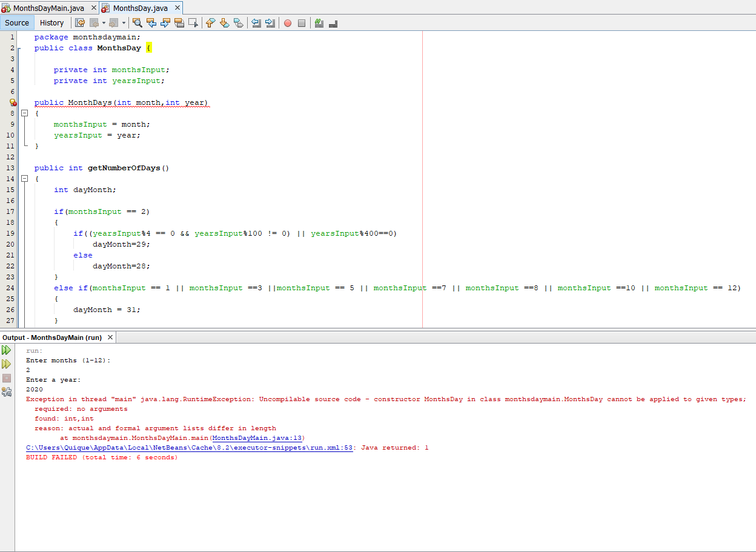Select the MonthsDay.java editor tab
756x552 pixels.
point(141,8)
